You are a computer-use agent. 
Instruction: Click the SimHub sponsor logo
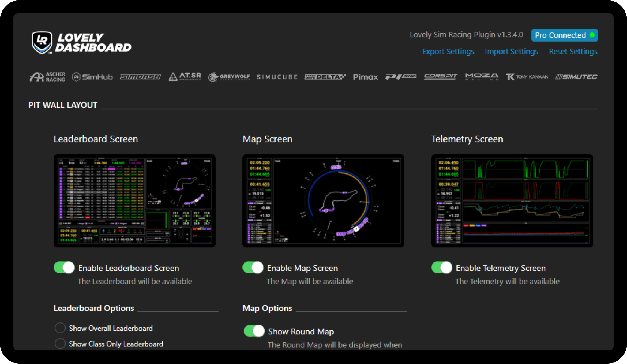click(x=92, y=77)
